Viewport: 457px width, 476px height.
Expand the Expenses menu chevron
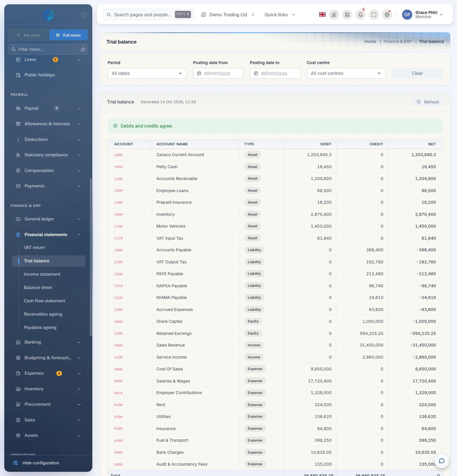(79, 373)
